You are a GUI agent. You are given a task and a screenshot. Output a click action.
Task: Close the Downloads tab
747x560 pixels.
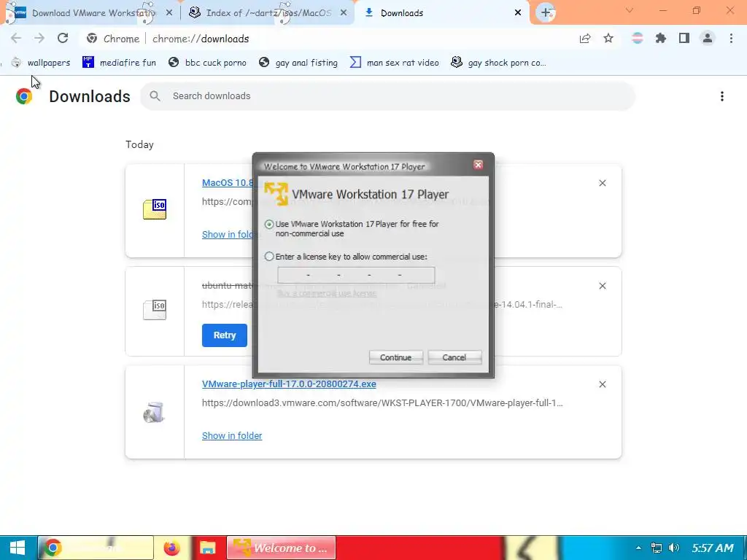click(x=518, y=13)
